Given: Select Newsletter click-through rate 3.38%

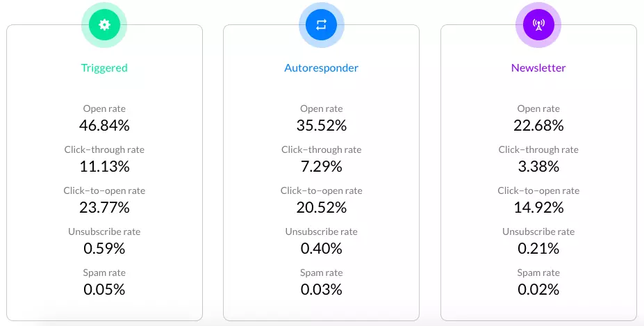Looking at the screenshot, I should 538,167.
